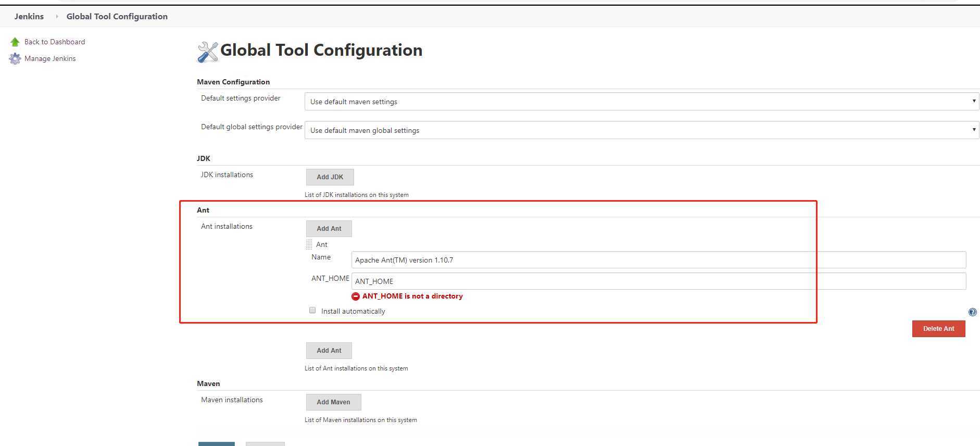The image size is (980, 446).
Task: Open the Back to Dashboard link
Action: tap(55, 42)
